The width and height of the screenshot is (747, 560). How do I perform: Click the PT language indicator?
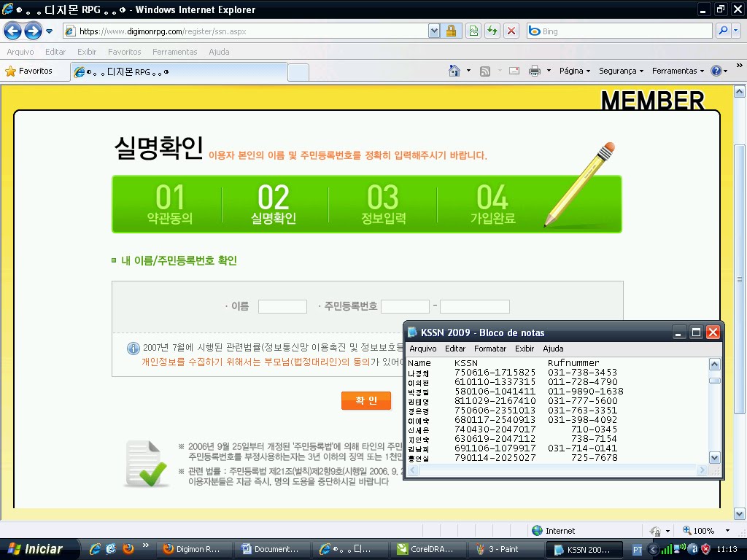[x=638, y=550]
